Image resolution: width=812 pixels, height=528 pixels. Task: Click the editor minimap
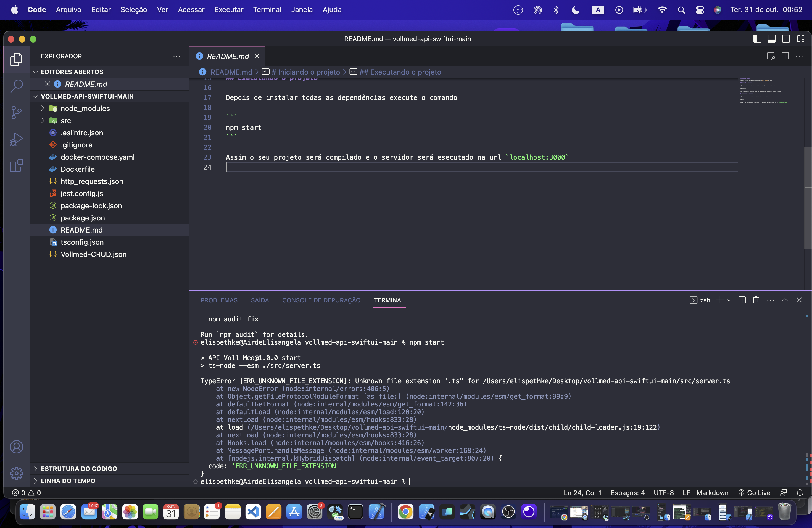(764, 90)
